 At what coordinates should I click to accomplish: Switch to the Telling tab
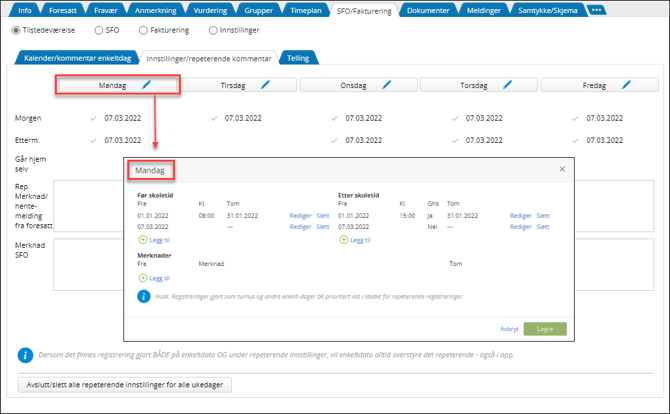(x=299, y=59)
